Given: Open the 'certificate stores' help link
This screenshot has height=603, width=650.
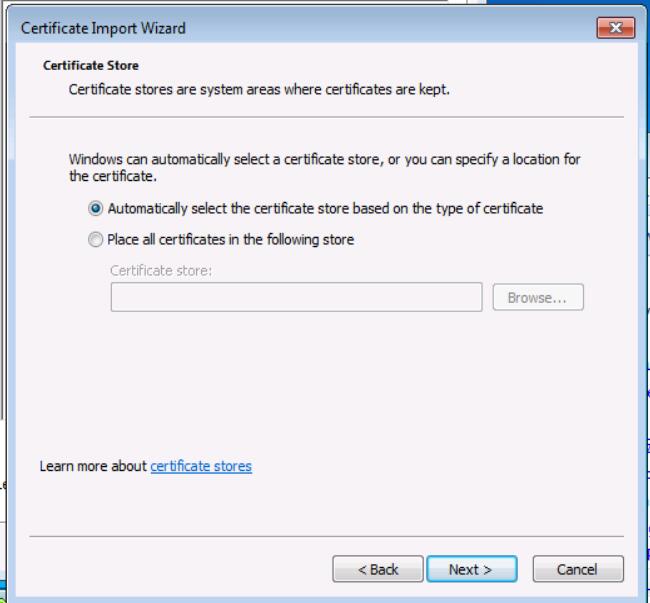Looking at the screenshot, I should coord(201,466).
